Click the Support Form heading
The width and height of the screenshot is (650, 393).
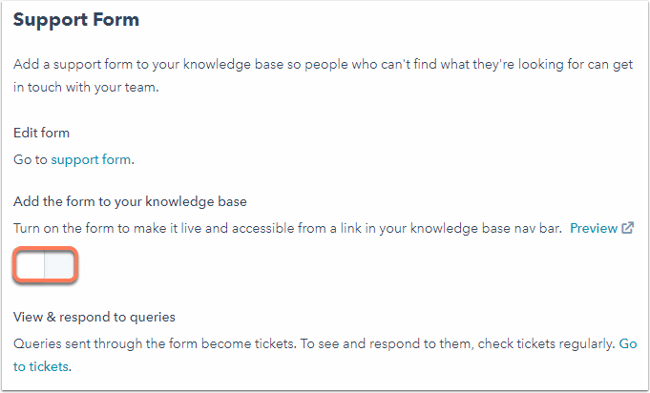76,19
